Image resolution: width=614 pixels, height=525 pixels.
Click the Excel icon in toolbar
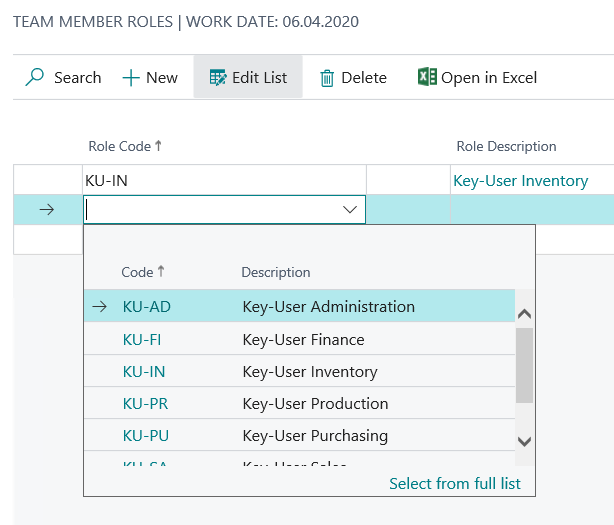point(427,77)
